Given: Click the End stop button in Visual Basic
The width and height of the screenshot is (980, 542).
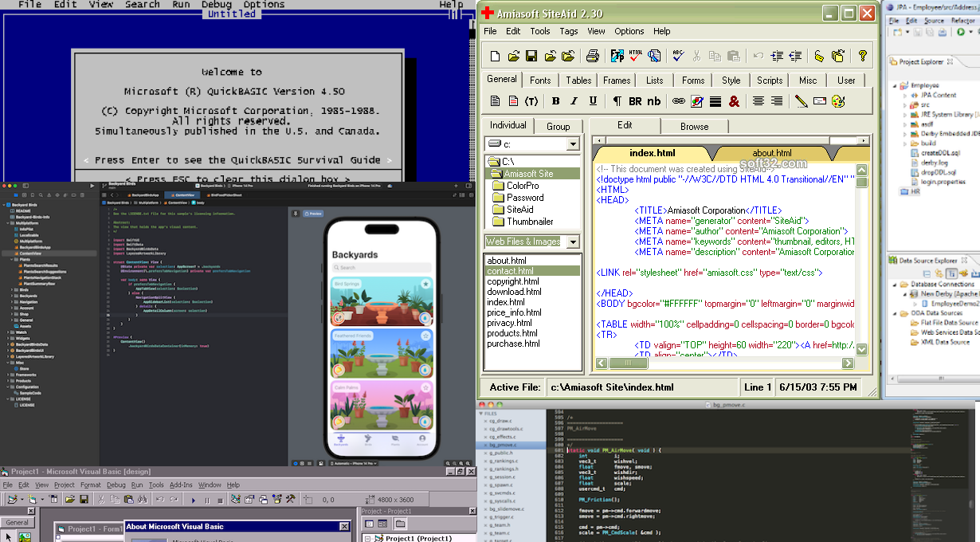Looking at the screenshot, I should pos(220,501).
